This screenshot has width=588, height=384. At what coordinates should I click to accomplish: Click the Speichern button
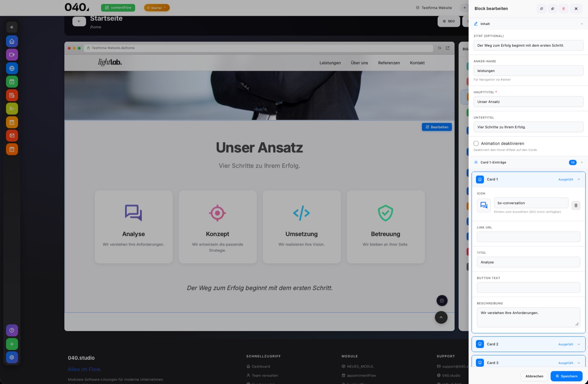tap(566, 376)
